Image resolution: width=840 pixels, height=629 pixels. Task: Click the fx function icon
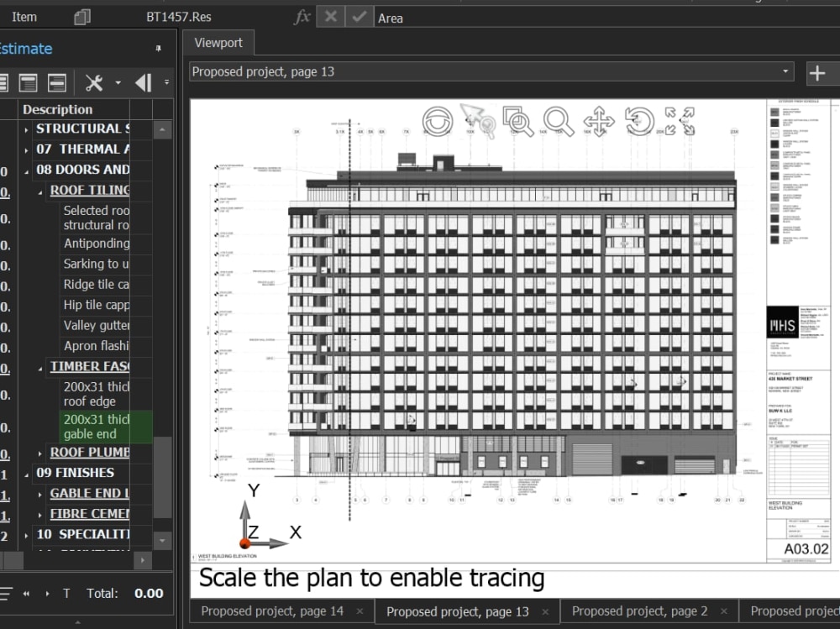click(x=302, y=17)
